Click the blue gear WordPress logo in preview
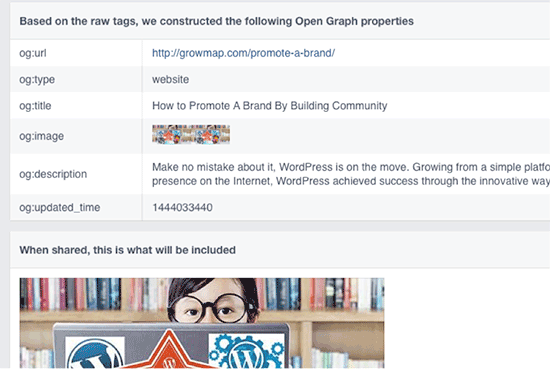The image size is (550, 369). pyautogui.click(x=247, y=351)
